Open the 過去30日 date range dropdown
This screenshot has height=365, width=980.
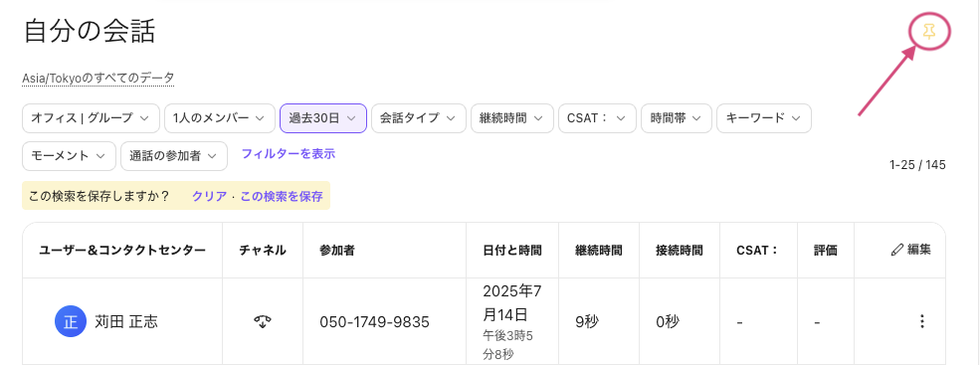point(322,118)
